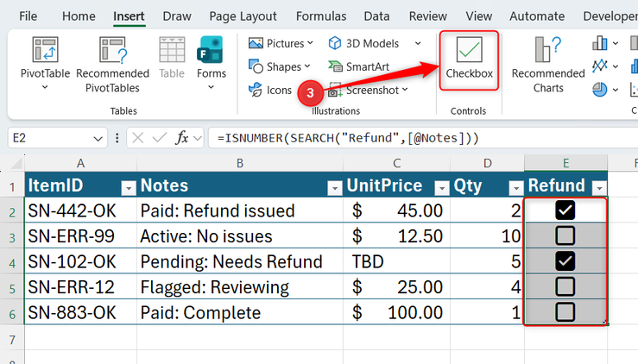Switch to the Formulas tab

[x=321, y=16]
